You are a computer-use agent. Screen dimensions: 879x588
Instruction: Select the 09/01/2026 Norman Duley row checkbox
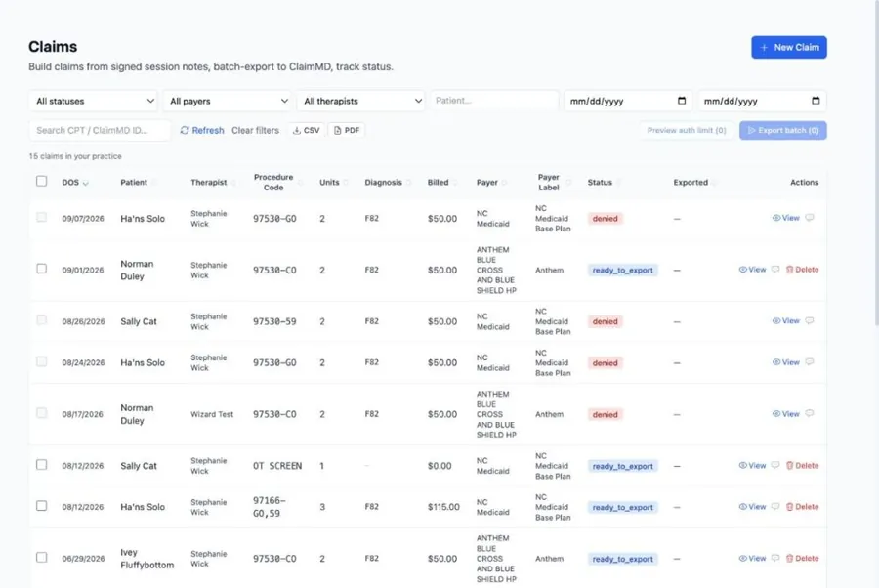point(41,269)
